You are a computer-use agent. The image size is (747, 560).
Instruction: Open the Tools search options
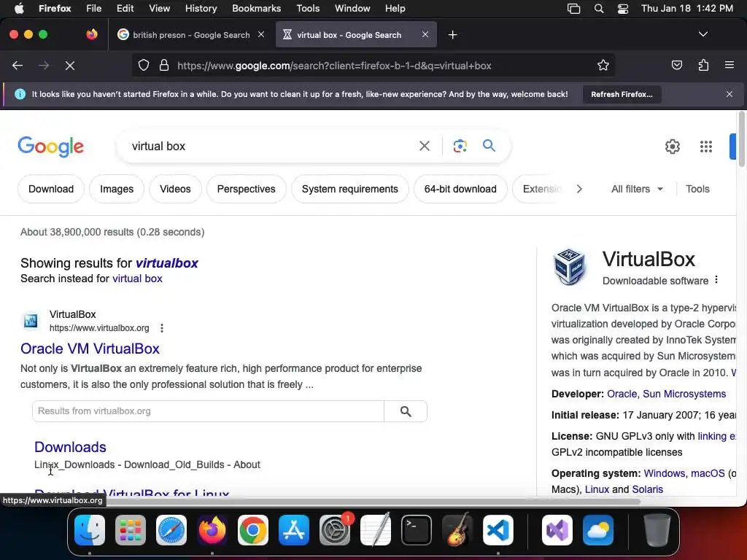(697, 189)
